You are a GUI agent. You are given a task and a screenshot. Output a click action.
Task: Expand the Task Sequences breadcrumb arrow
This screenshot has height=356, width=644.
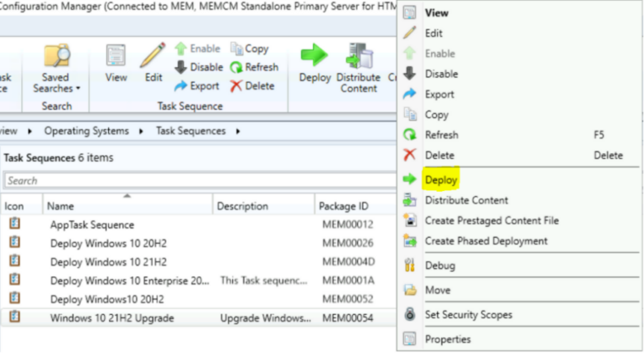(x=238, y=132)
